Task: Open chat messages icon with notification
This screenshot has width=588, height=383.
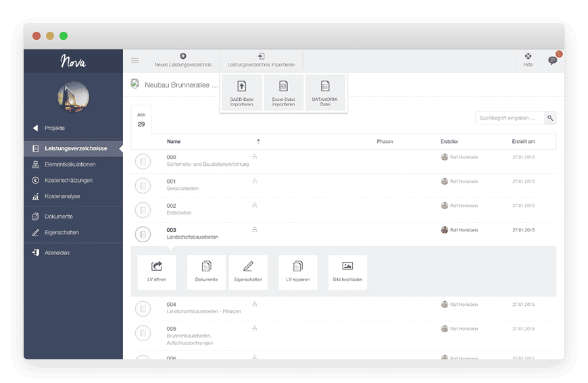Action: (553, 60)
